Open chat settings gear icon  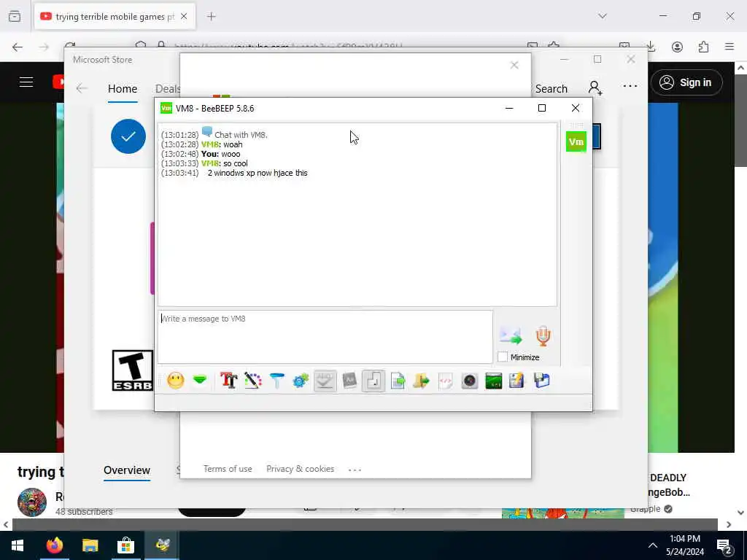click(301, 381)
